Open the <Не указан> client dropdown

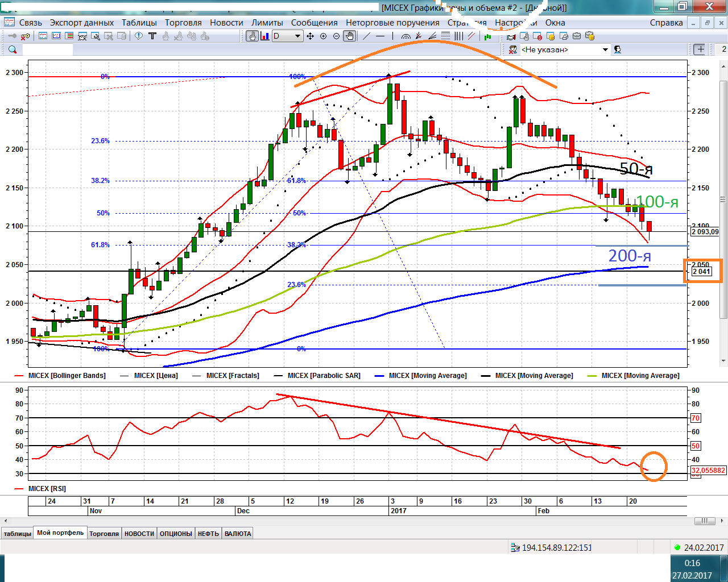[565, 49]
